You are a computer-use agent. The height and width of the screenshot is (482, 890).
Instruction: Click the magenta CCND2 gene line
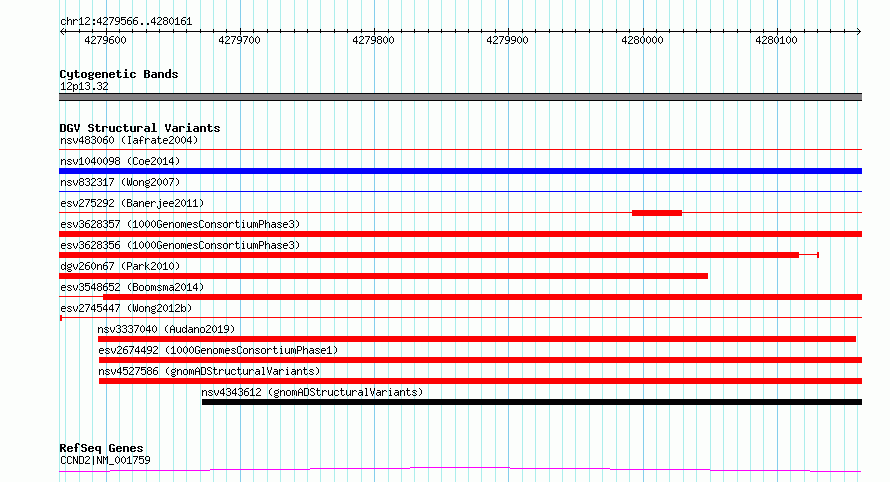pos(460,469)
